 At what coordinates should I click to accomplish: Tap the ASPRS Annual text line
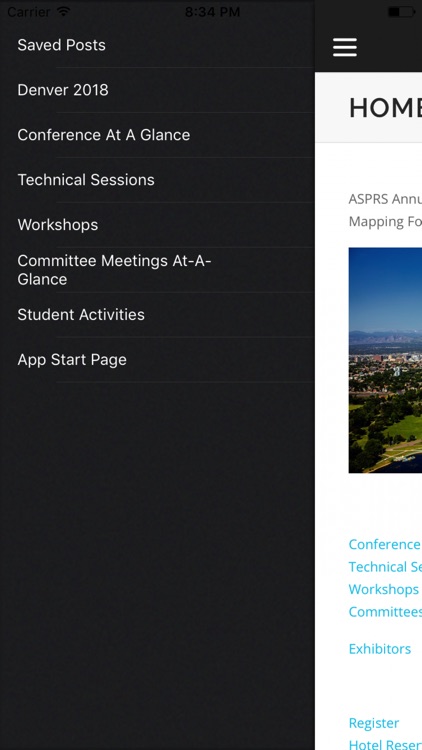click(385, 199)
